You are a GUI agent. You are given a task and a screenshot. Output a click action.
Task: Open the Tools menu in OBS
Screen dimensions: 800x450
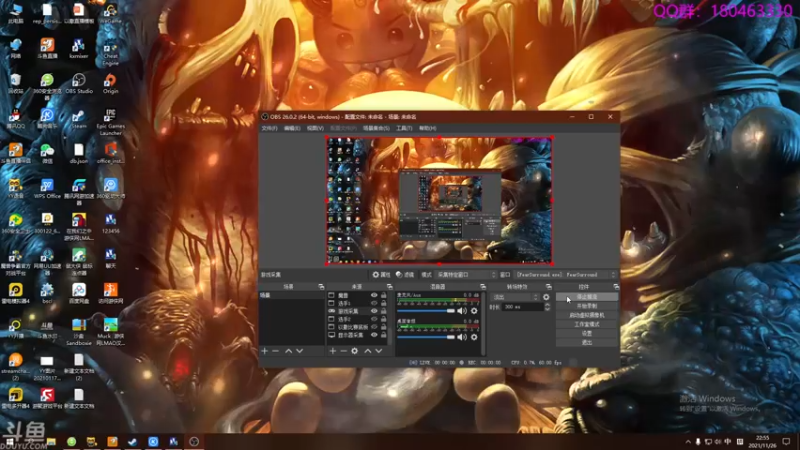tap(404, 128)
